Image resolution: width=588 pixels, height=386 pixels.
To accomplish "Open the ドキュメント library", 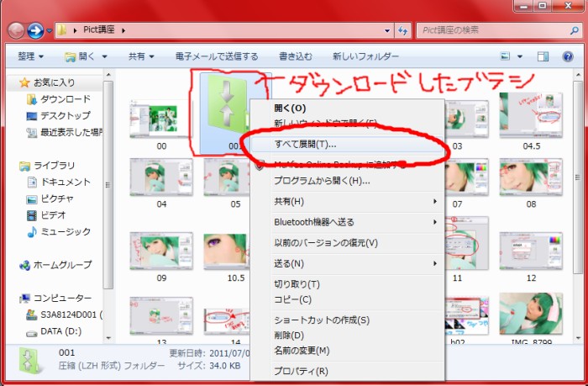I will [59, 182].
